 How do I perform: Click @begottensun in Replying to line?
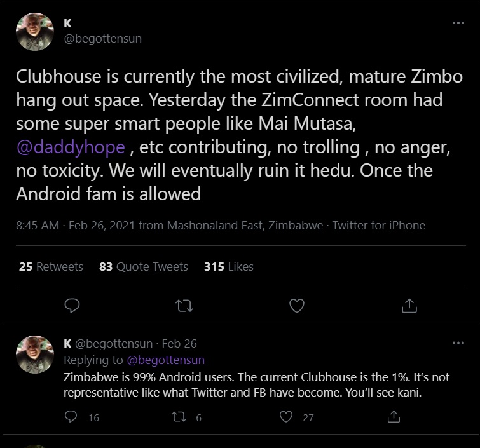[x=166, y=360]
